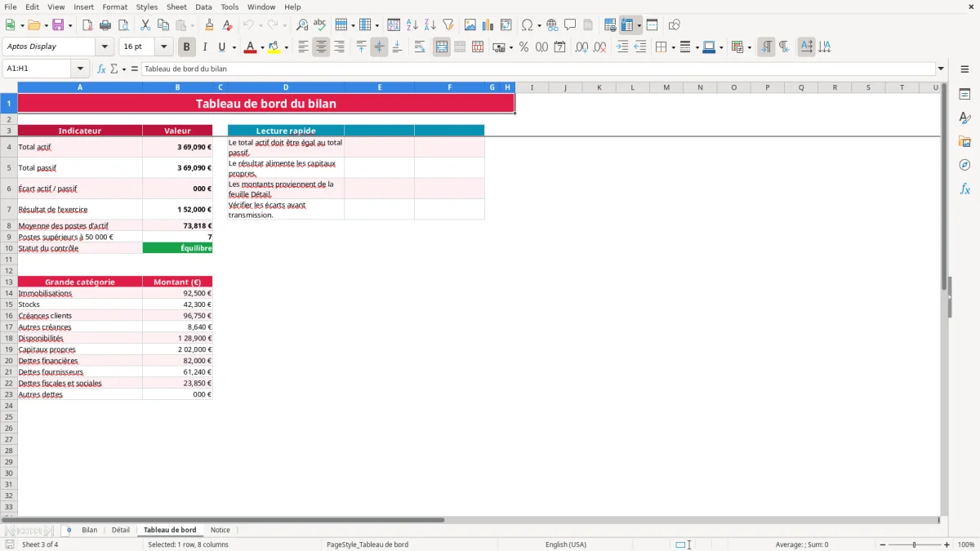Open the Function Wizard icon
980x551 pixels.
pos(102,69)
